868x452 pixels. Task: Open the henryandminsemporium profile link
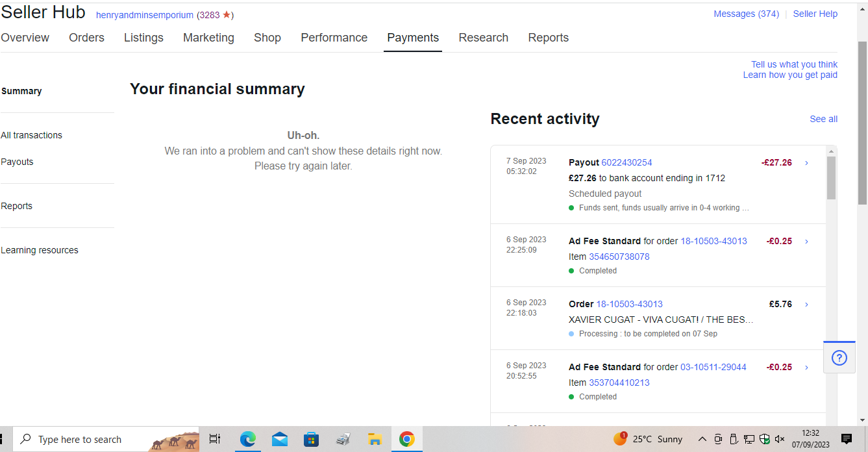point(145,15)
